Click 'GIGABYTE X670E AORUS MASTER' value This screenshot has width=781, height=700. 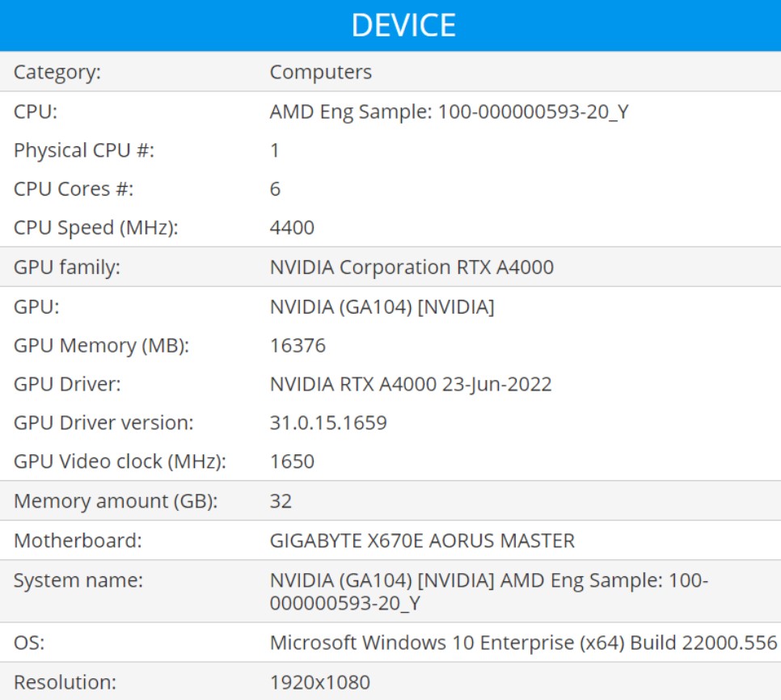tap(422, 541)
